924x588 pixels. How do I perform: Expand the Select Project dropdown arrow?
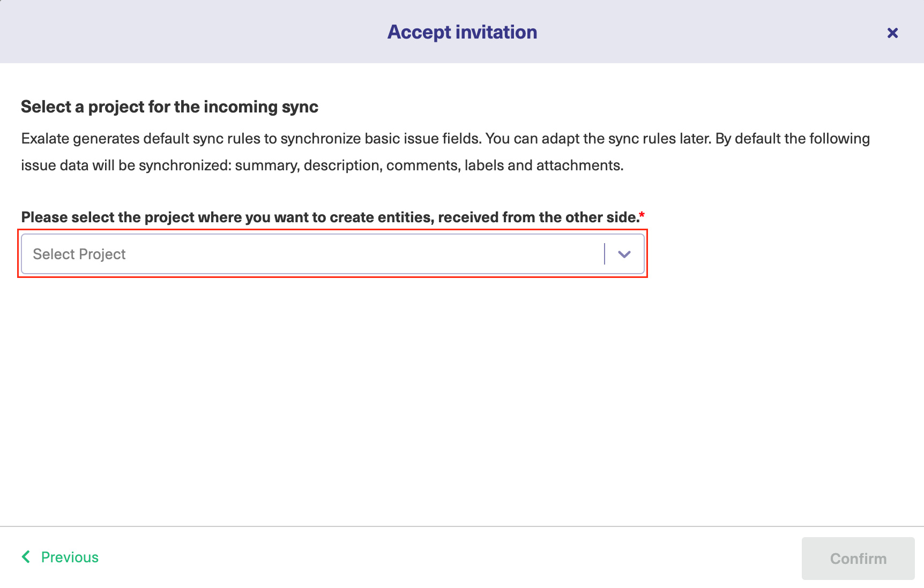[x=624, y=254]
